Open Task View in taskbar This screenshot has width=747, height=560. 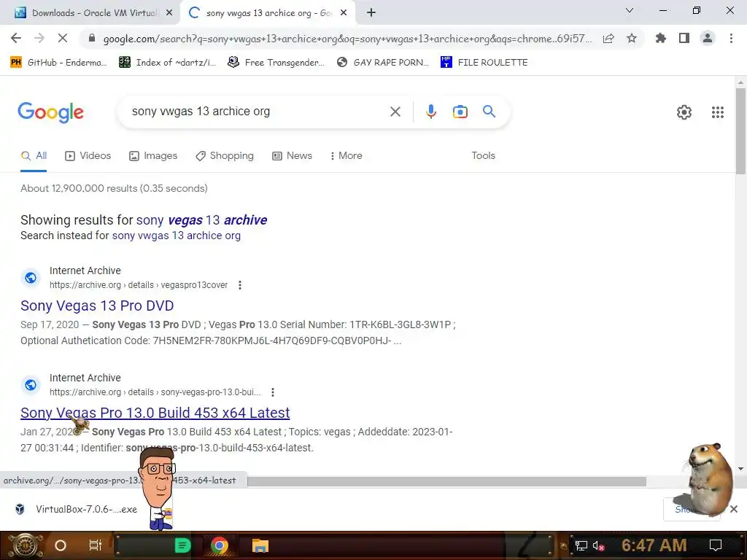click(x=96, y=545)
